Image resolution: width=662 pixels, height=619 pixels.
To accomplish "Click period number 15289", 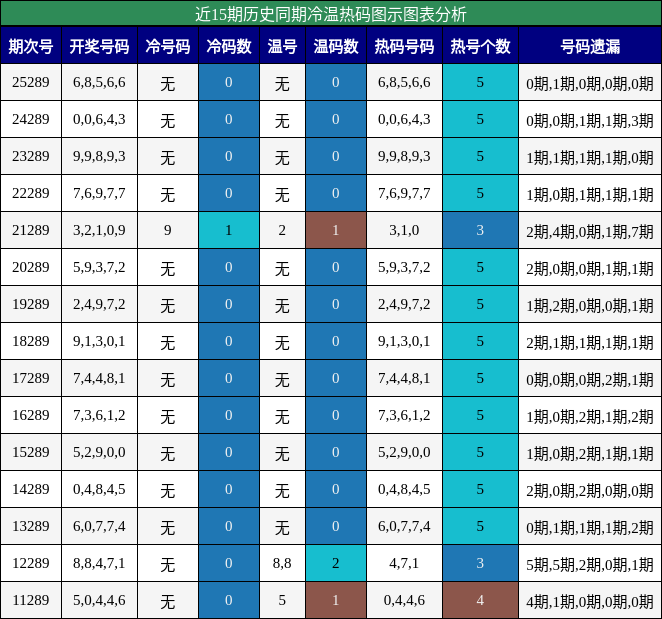I will coord(31,452).
